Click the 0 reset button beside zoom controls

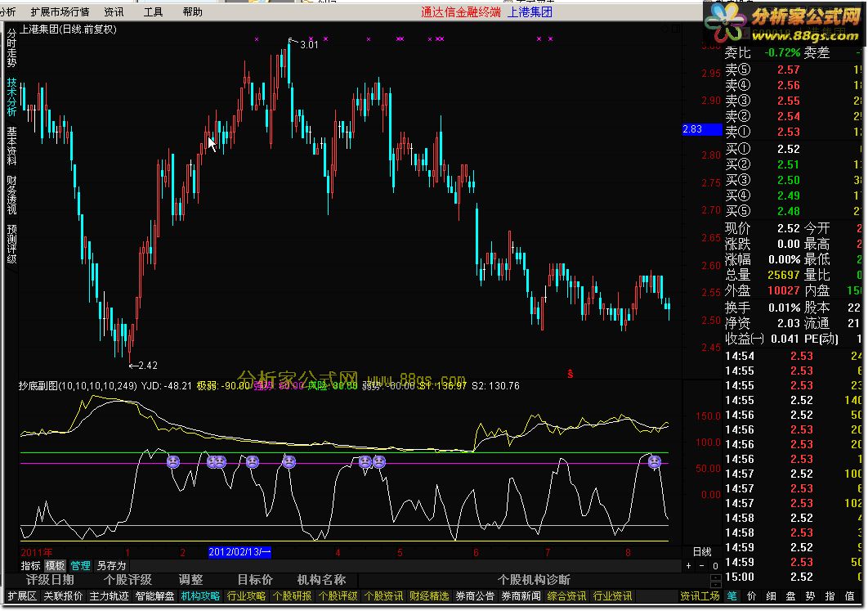point(714,565)
